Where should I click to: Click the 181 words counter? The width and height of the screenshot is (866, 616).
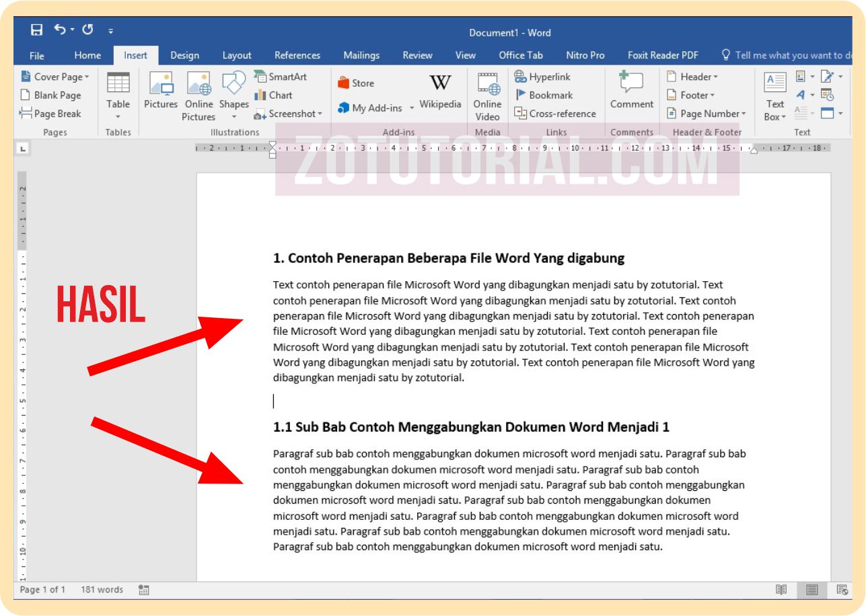102,590
